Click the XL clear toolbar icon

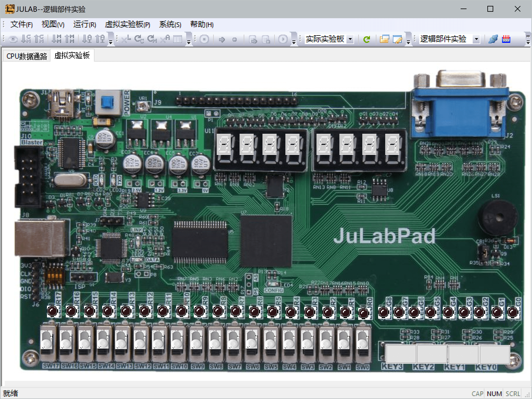tap(126, 39)
